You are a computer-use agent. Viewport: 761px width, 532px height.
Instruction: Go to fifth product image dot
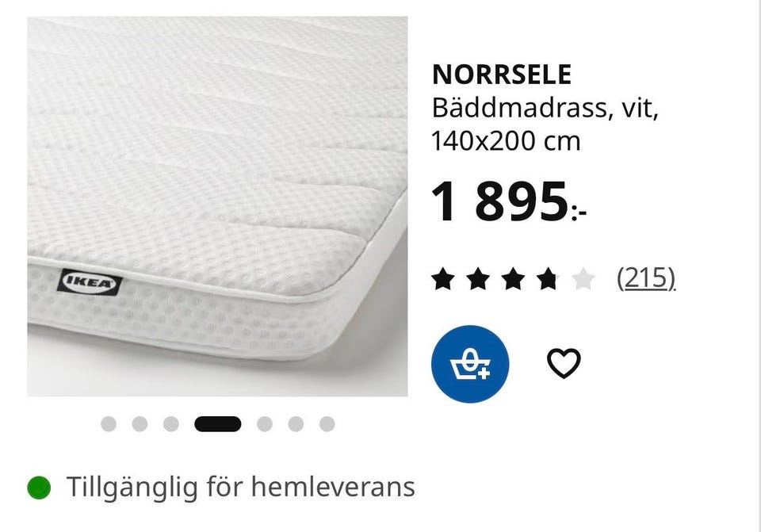point(265,423)
